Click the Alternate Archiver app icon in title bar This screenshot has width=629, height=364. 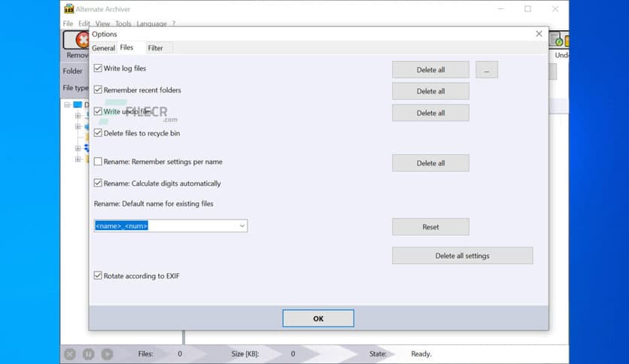[69, 9]
